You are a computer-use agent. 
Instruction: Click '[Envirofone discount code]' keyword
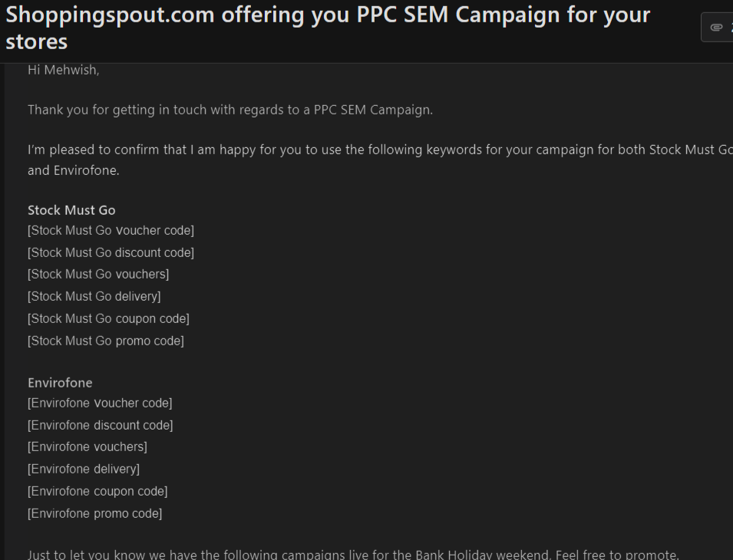[x=101, y=426]
